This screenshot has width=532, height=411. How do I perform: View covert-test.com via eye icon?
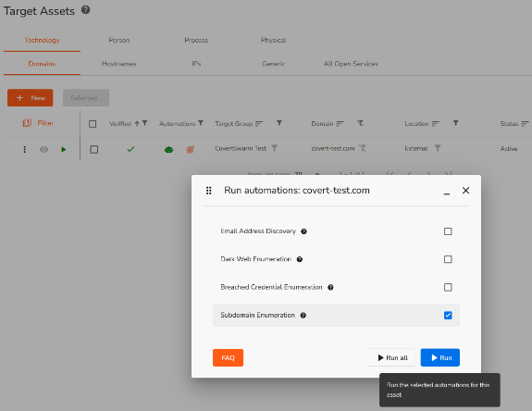point(43,149)
